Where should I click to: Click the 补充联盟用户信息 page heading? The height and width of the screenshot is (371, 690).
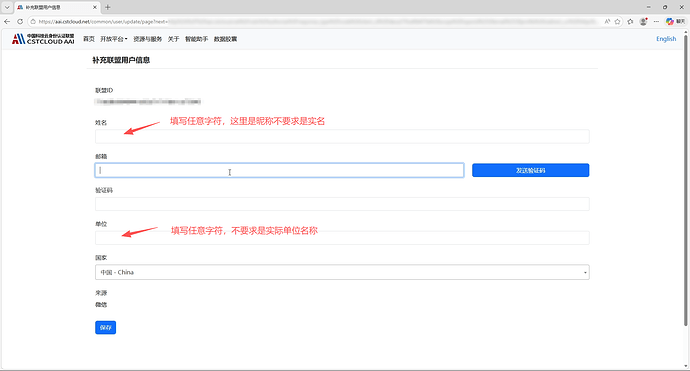point(121,60)
